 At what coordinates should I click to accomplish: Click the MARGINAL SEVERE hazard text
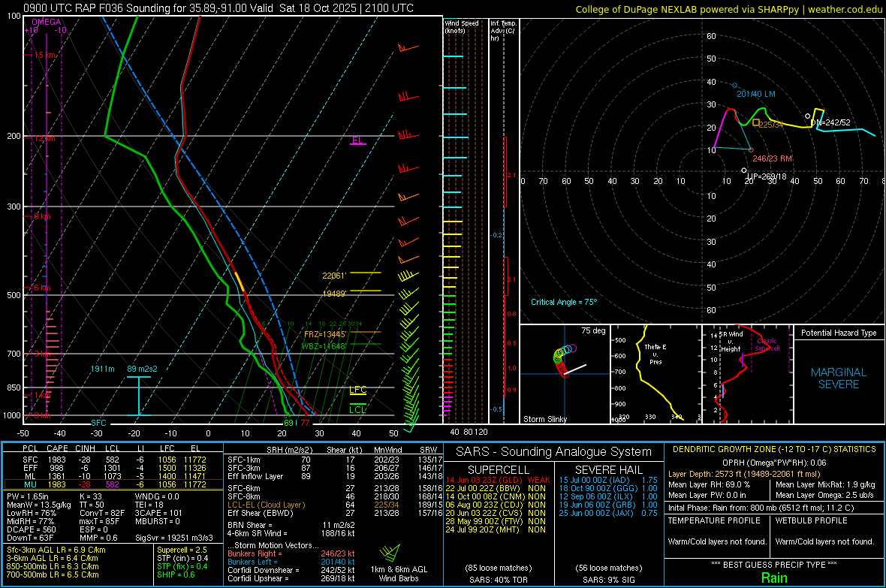(x=839, y=378)
